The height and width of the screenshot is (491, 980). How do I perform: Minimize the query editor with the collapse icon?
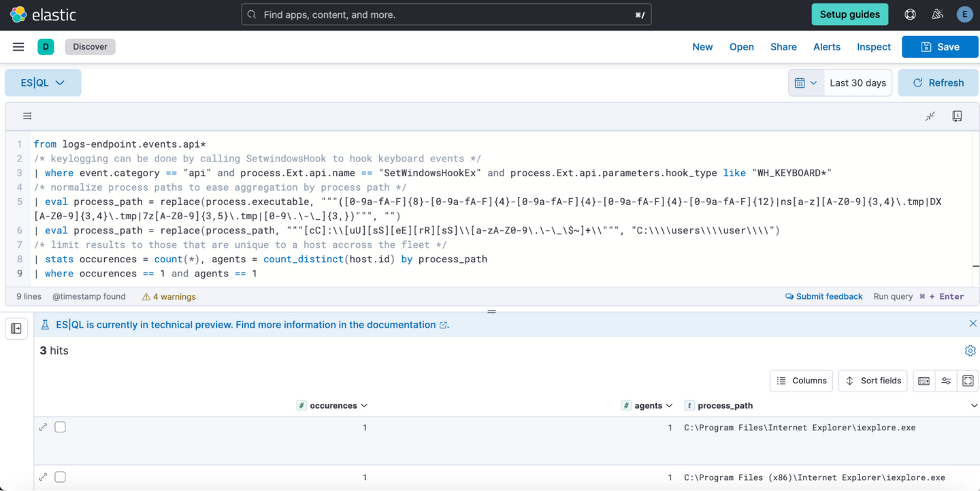pyautogui.click(x=930, y=116)
